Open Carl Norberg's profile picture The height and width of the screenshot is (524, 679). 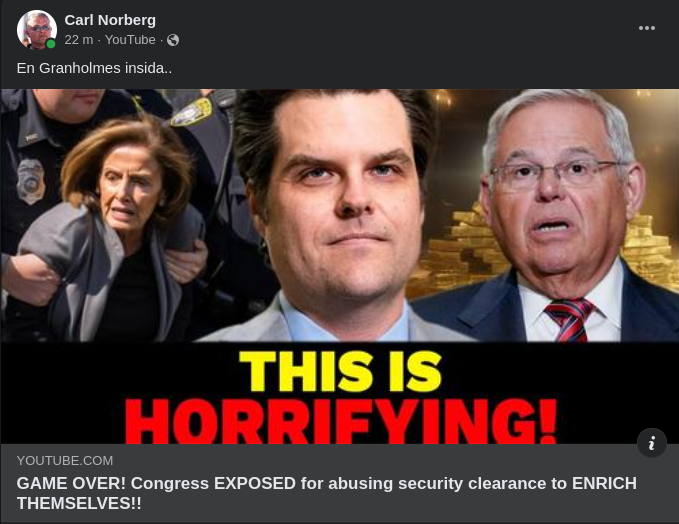click(36, 29)
